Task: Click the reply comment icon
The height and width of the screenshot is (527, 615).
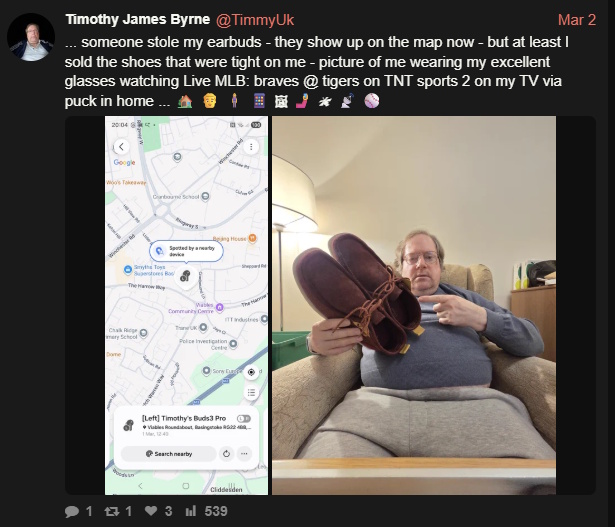Action: click(72, 511)
